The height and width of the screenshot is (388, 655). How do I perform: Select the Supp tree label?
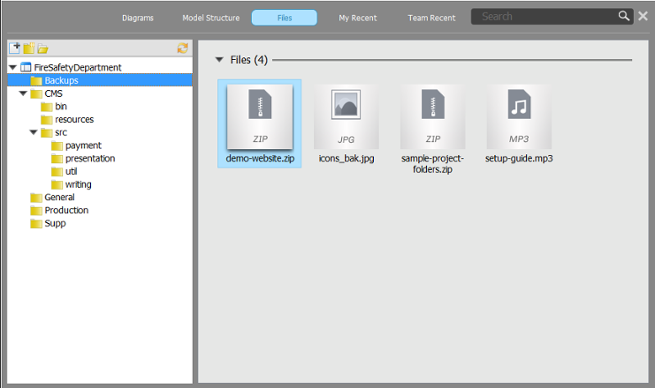55,223
